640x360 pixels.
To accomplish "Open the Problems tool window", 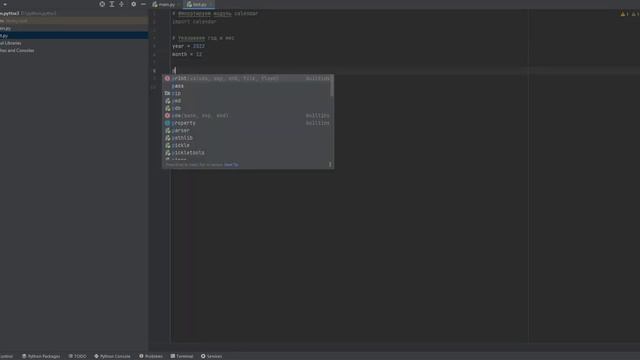I will tap(151, 356).
